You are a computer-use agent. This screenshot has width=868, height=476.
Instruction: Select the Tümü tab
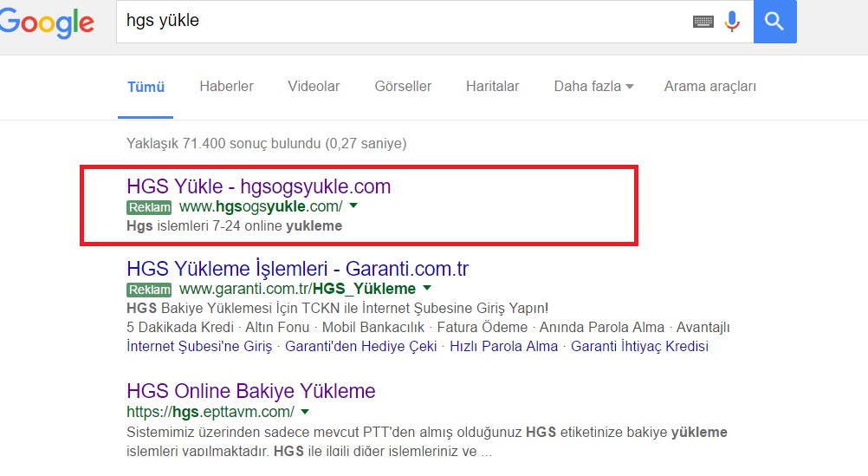(146, 87)
